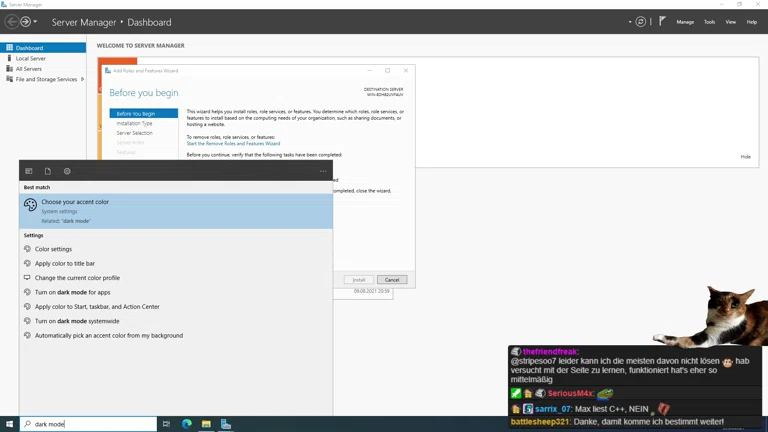Image resolution: width=768 pixels, height=432 pixels.
Task: Go forward with the Server Manager forward arrow
Action: (x=25, y=22)
